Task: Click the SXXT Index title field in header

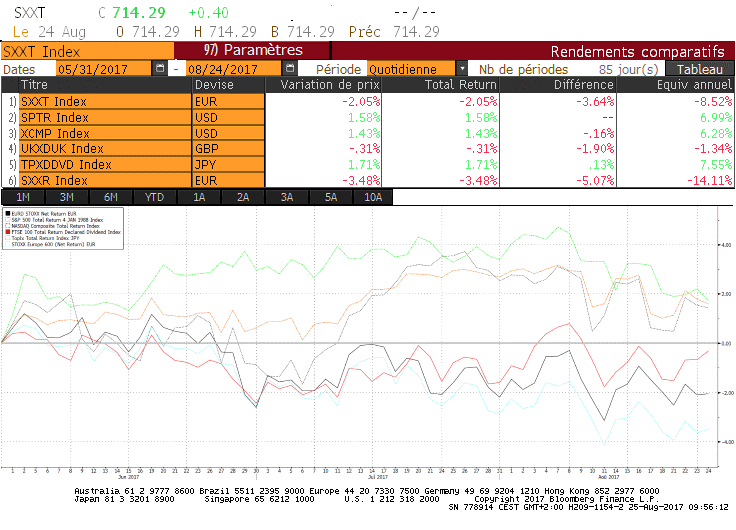Action: pos(87,51)
